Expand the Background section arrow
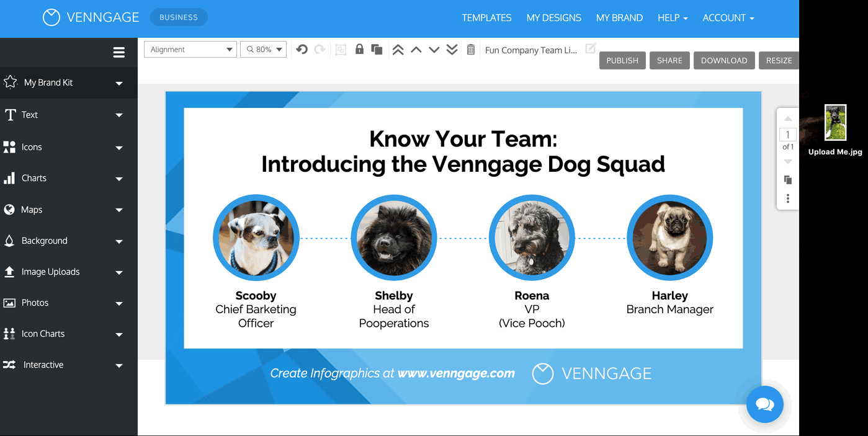Image resolution: width=868 pixels, height=436 pixels. [119, 241]
